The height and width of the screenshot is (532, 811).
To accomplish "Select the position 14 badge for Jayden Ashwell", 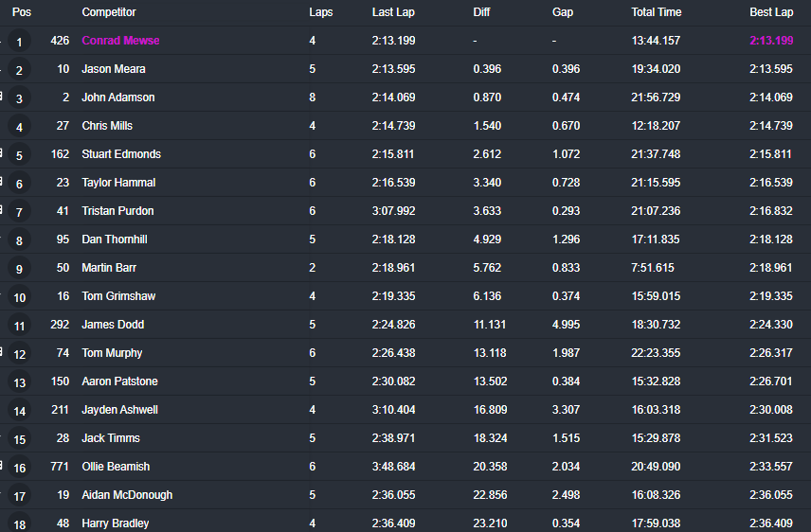I will (x=19, y=411).
